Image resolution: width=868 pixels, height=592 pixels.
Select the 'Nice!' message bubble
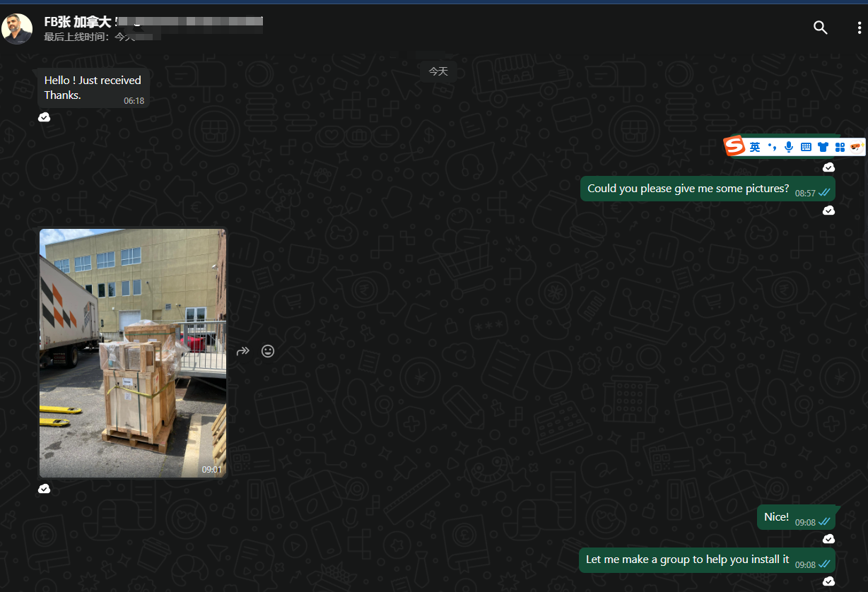point(796,517)
